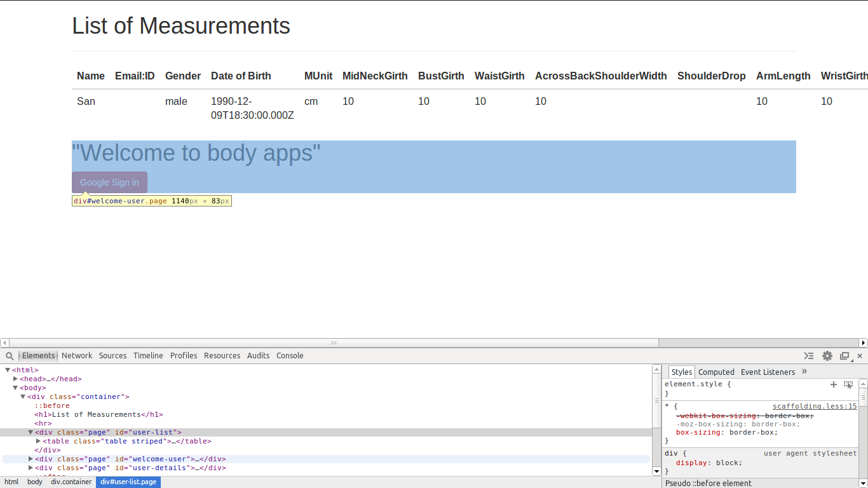
Task: Click the Welcome to body apps heading
Action: click(196, 152)
